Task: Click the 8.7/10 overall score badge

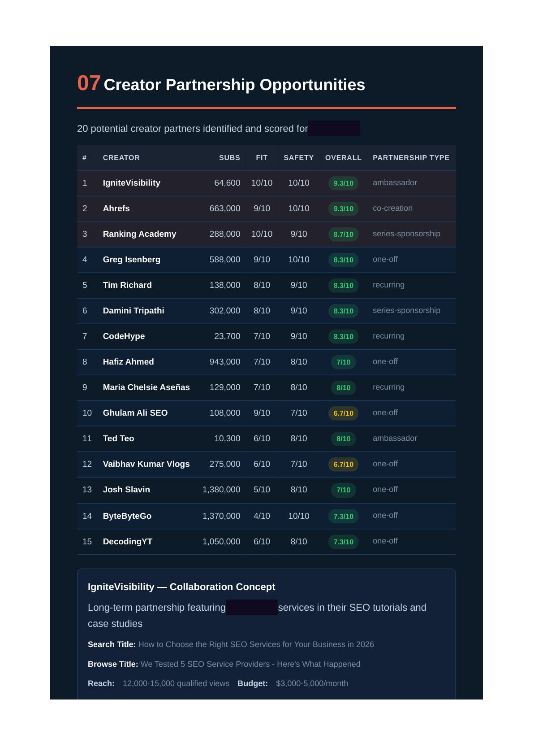Action: [x=343, y=234]
